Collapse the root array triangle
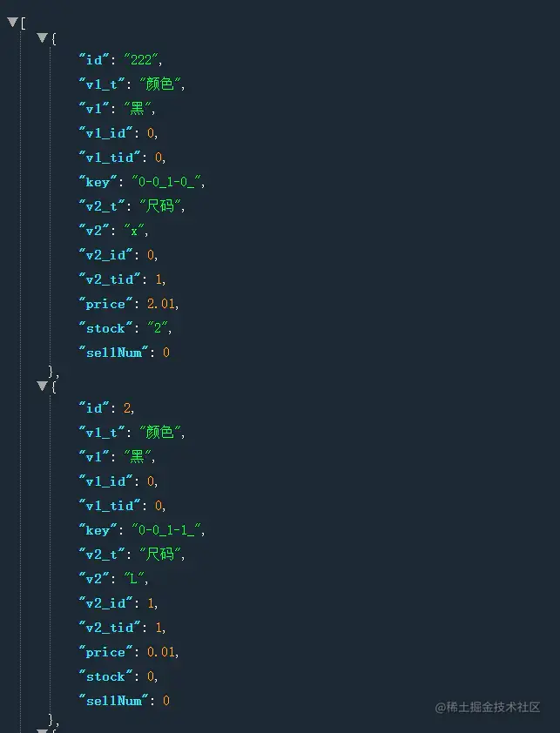 point(12,23)
